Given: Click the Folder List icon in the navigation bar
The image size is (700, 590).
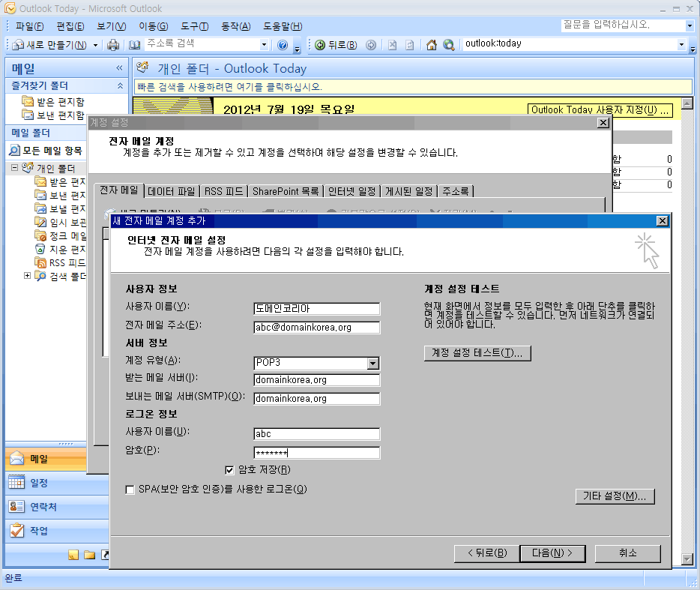Looking at the screenshot, I should [90, 555].
